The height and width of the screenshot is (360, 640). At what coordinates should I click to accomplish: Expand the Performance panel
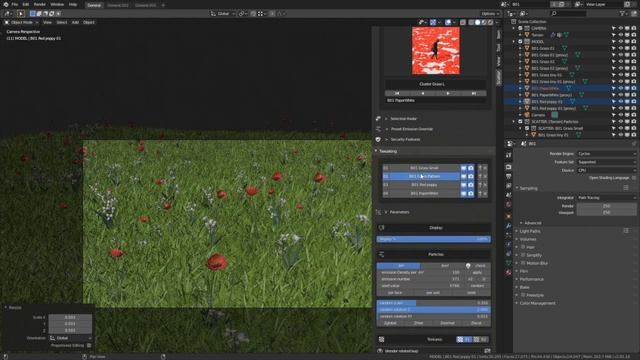click(x=531, y=279)
